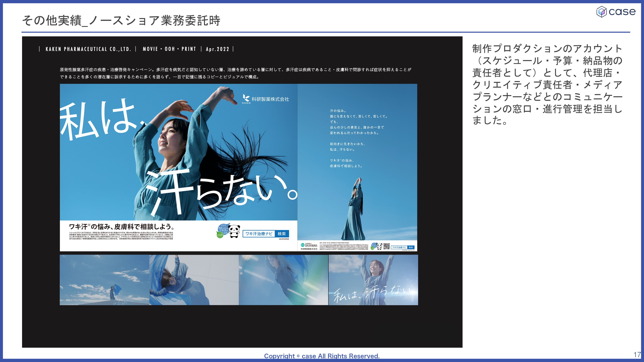Open the ワキ汗治療ナビ search field
644x362 pixels.
(259, 234)
